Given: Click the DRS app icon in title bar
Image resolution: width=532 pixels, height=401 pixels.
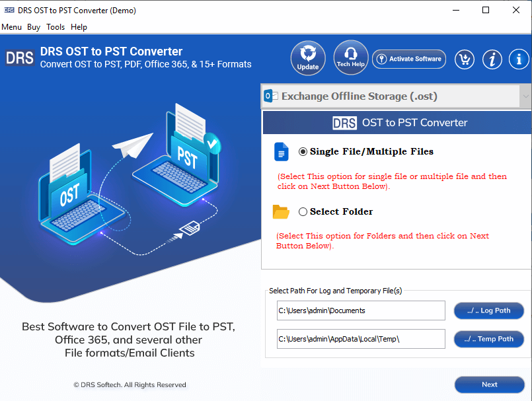Looking at the screenshot, I should click(x=9, y=10).
